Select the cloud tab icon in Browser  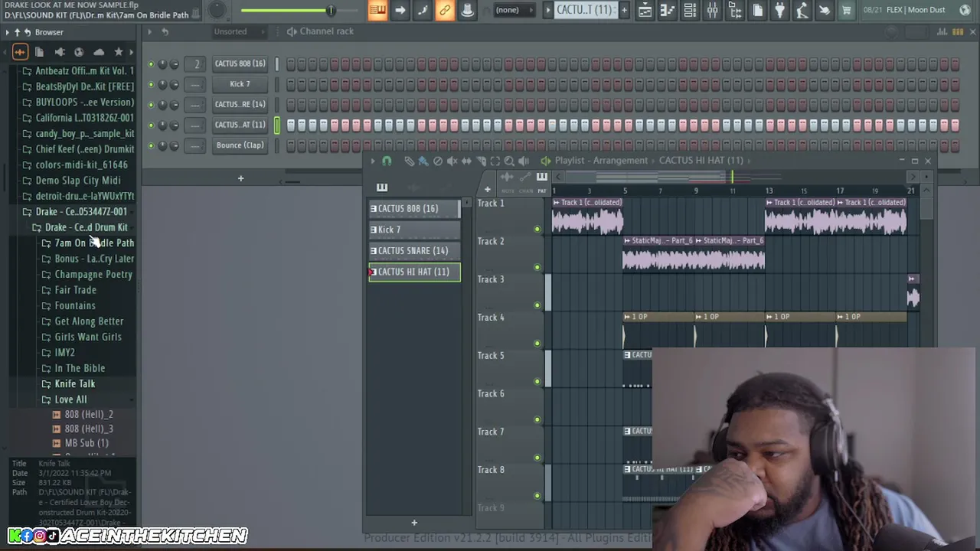point(99,52)
